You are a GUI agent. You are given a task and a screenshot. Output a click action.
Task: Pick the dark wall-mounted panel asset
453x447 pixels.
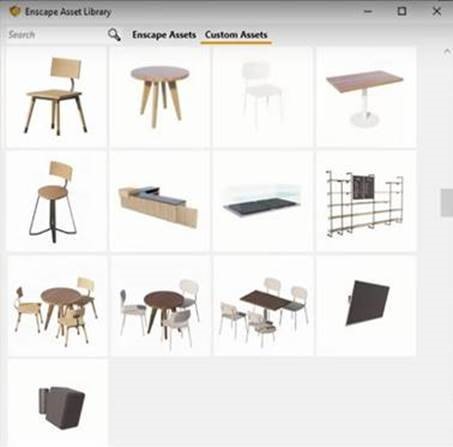pos(366,306)
